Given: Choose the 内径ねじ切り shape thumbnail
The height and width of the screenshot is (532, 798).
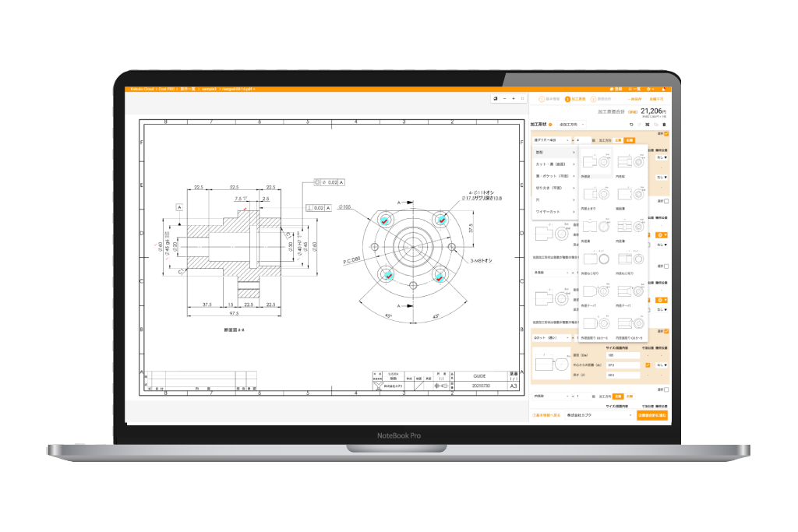Looking at the screenshot, I should click(x=631, y=259).
